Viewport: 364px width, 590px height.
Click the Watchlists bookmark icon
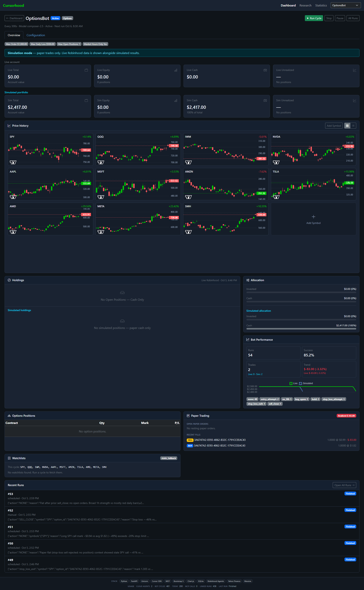tap(9, 458)
